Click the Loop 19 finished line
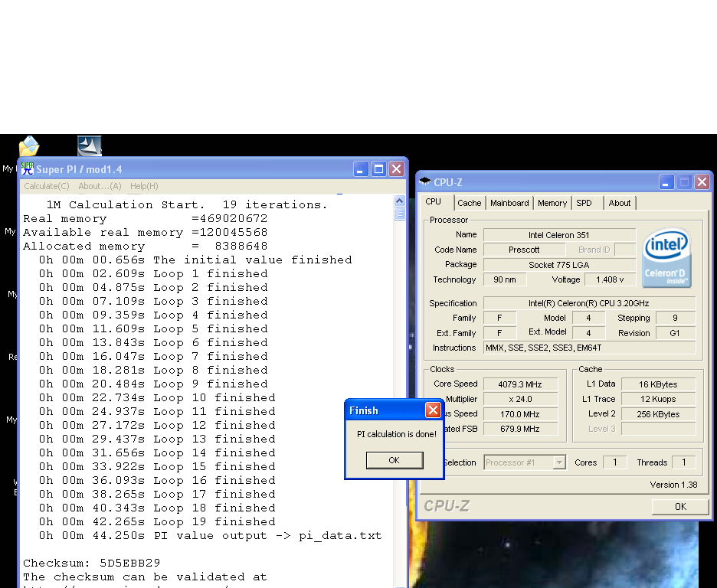The width and height of the screenshot is (717, 588). click(x=157, y=521)
